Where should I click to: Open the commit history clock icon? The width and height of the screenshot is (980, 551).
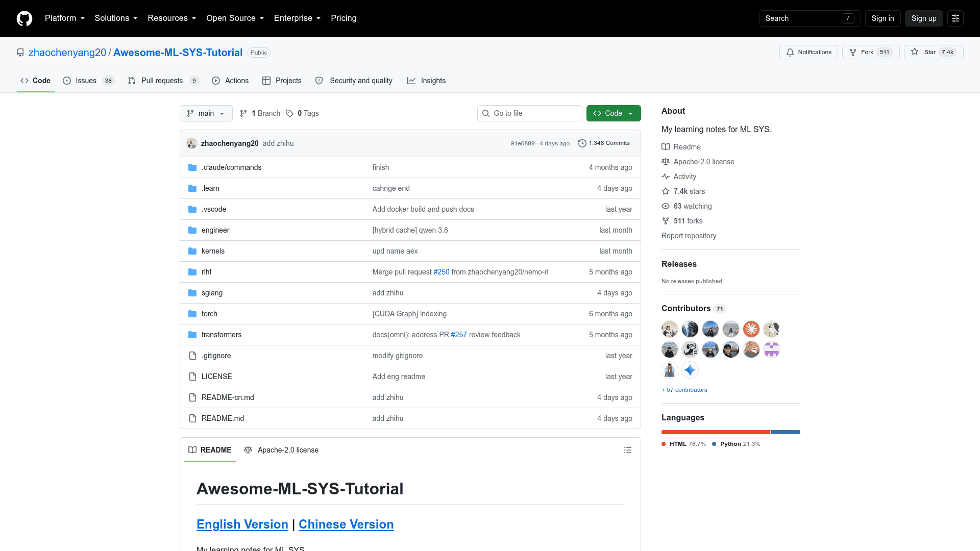(582, 143)
